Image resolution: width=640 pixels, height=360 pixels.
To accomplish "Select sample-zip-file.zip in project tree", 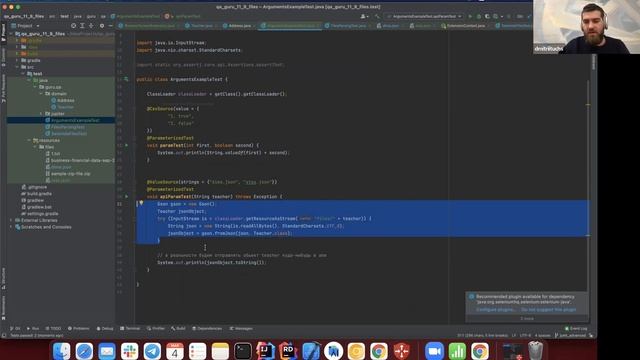I will (x=68, y=173).
